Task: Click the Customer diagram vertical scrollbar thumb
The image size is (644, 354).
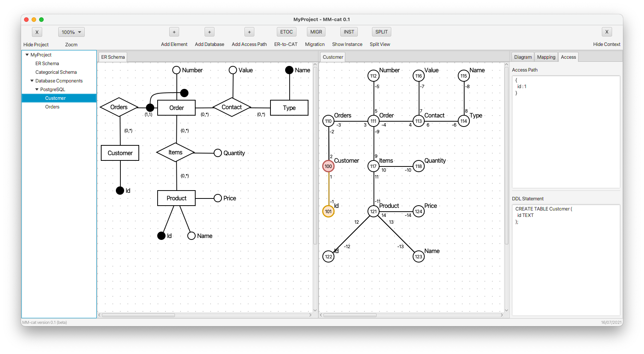Action: [506, 155]
